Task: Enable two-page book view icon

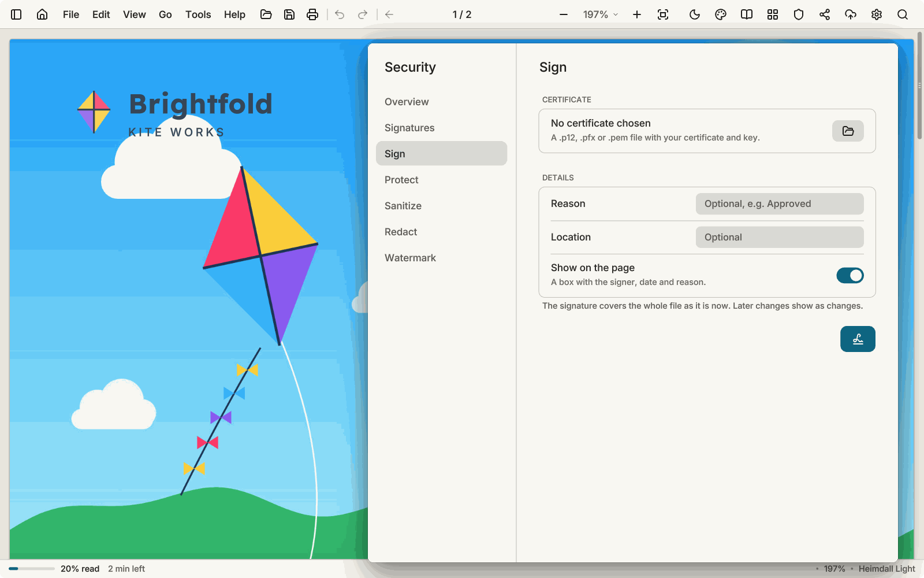Action: click(747, 14)
